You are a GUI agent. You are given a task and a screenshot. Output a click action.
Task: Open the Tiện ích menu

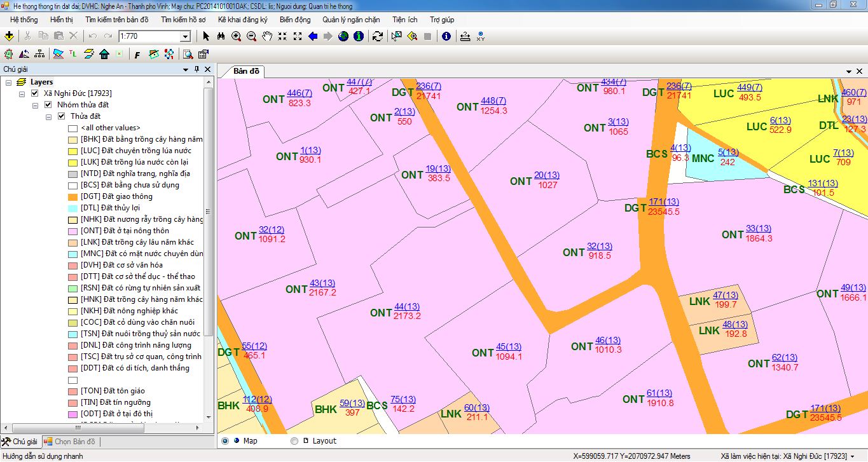tap(404, 20)
